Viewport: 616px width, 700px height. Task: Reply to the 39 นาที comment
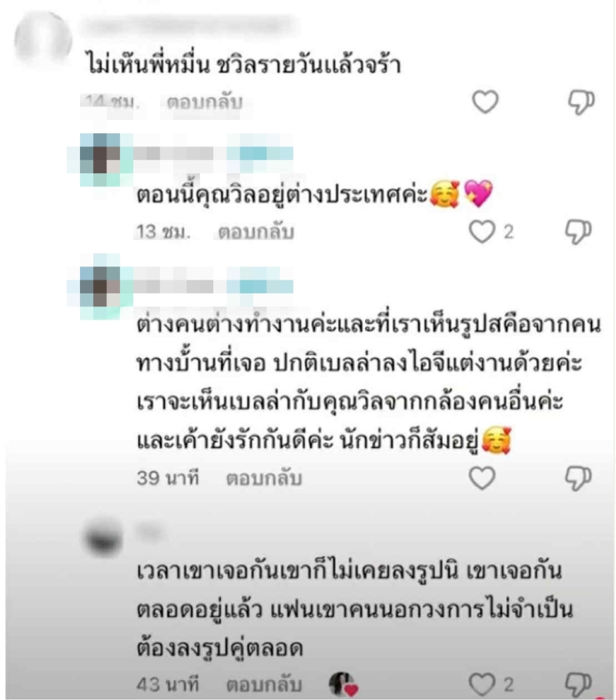pos(264,478)
